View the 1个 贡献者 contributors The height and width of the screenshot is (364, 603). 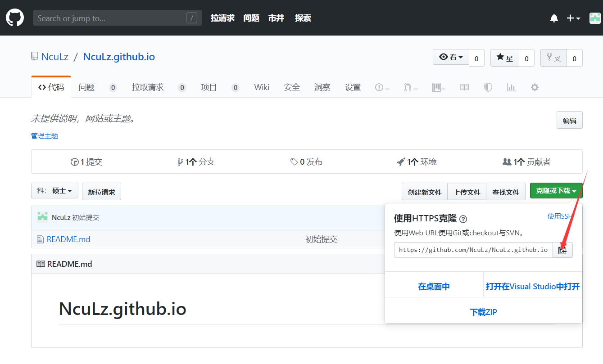tap(526, 162)
